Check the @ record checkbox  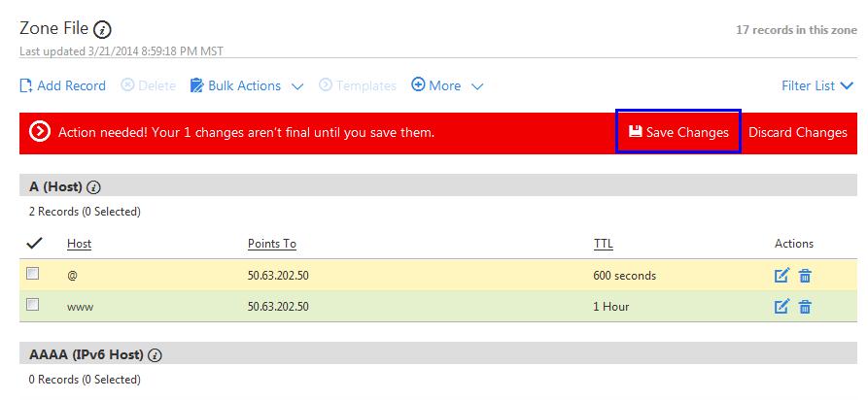[32, 275]
